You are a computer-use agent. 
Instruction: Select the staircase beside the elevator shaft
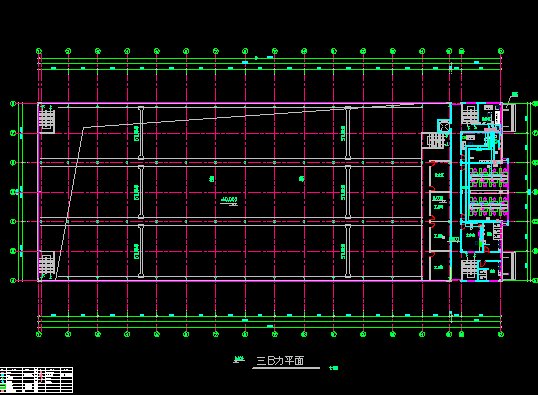click(436, 141)
